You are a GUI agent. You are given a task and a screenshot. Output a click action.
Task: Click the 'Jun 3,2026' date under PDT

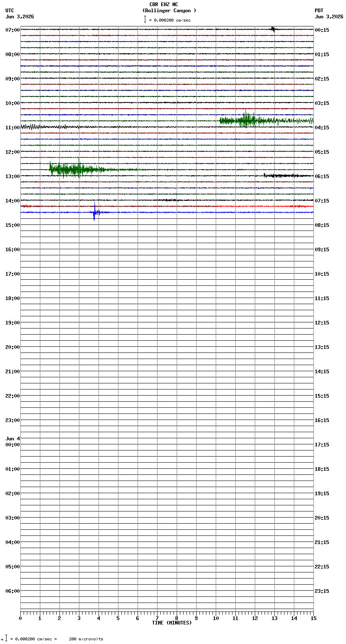point(329,17)
